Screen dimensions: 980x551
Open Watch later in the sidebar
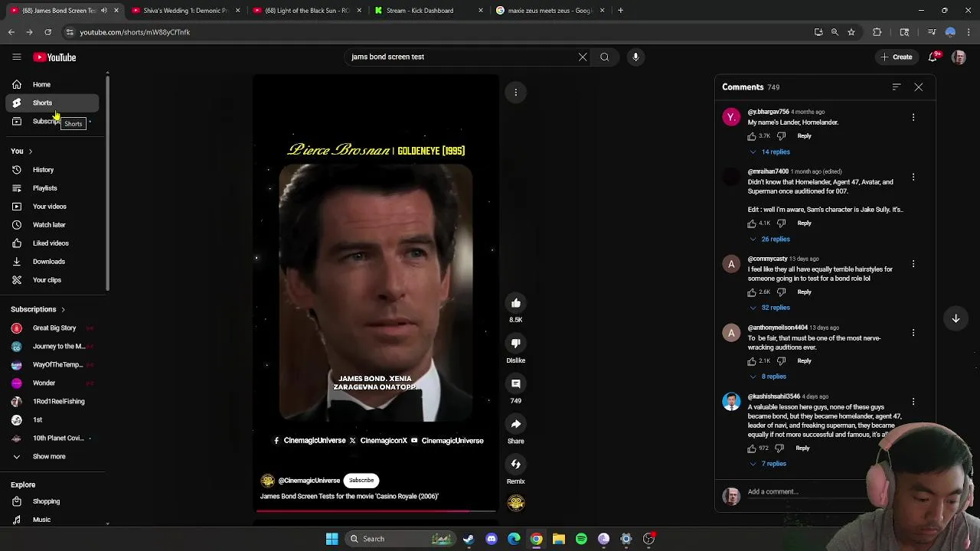coord(52,225)
